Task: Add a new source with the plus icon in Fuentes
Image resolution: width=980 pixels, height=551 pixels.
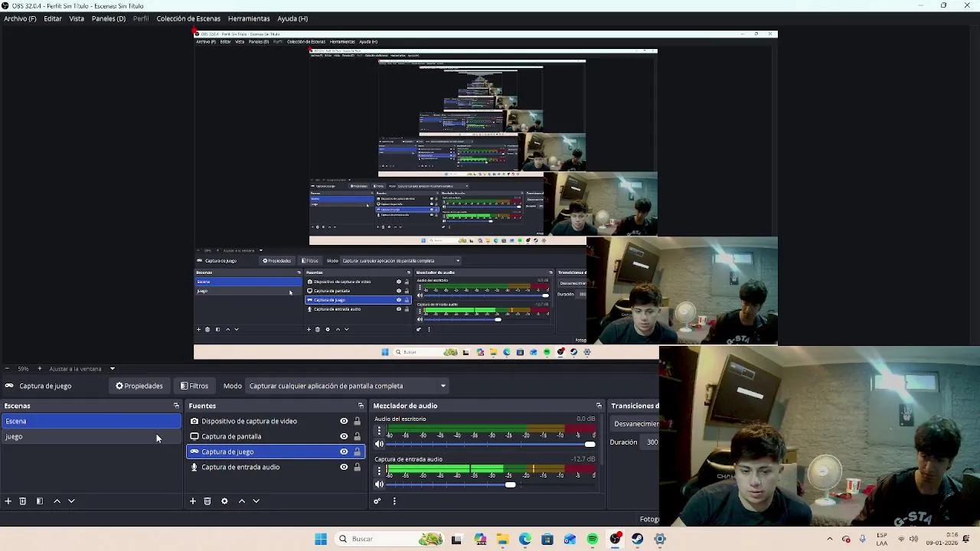Action: (x=193, y=501)
